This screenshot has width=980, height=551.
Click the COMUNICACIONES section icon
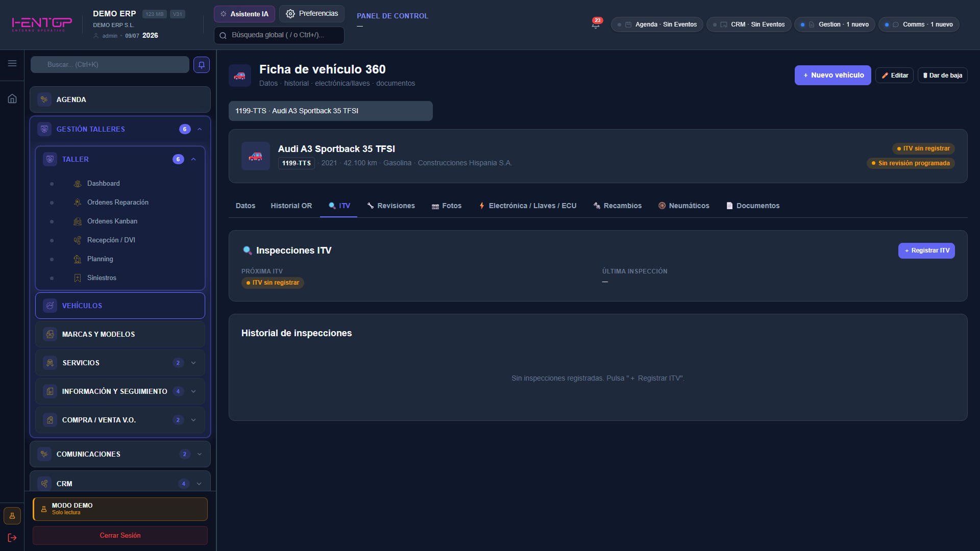pyautogui.click(x=44, y=454)
